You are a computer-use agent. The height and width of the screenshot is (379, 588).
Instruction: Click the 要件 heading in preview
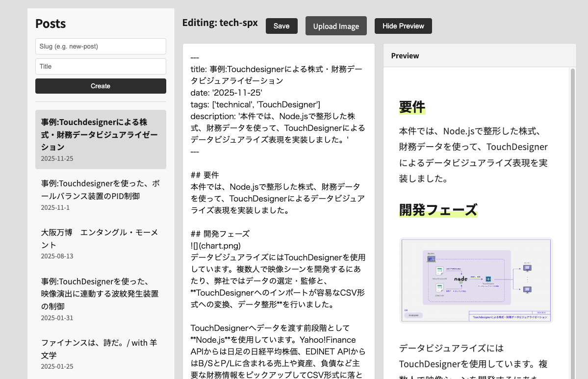pos(412,107)
